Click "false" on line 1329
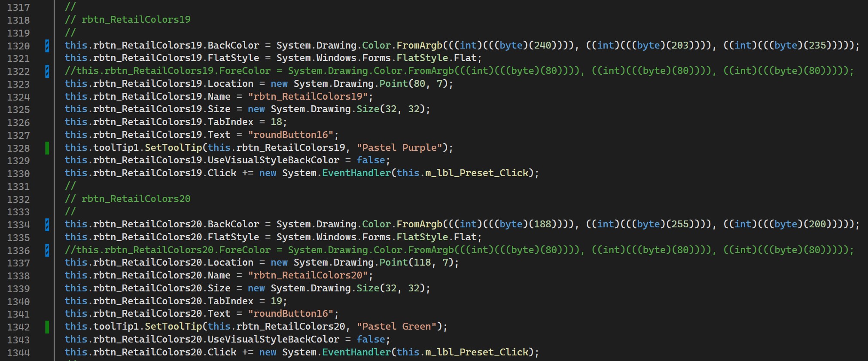Screen dimensions: 868x361 371,160
